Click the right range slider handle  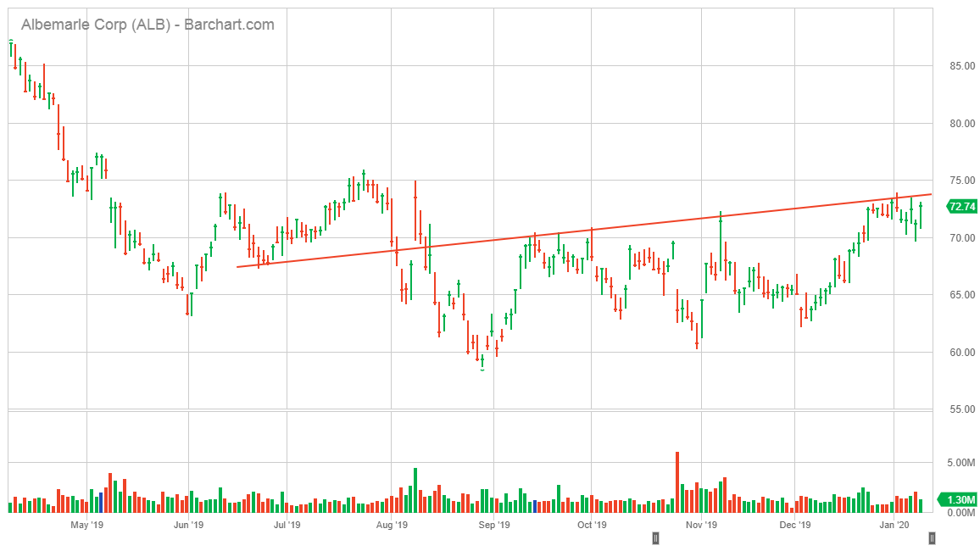(932, 538)
